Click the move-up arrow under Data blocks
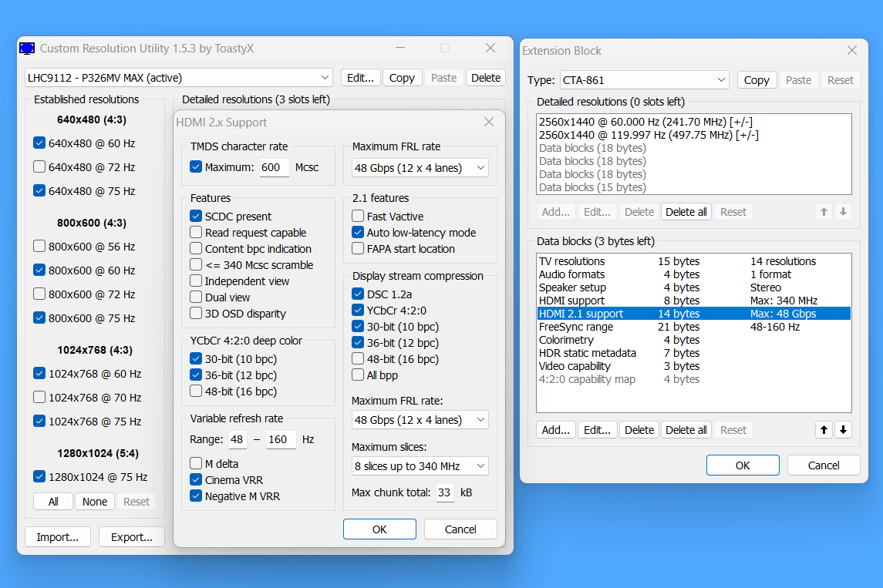 point(824,430)
